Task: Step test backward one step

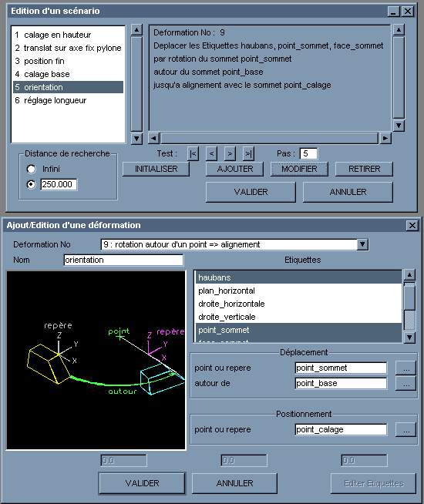Action: (211, 153)
